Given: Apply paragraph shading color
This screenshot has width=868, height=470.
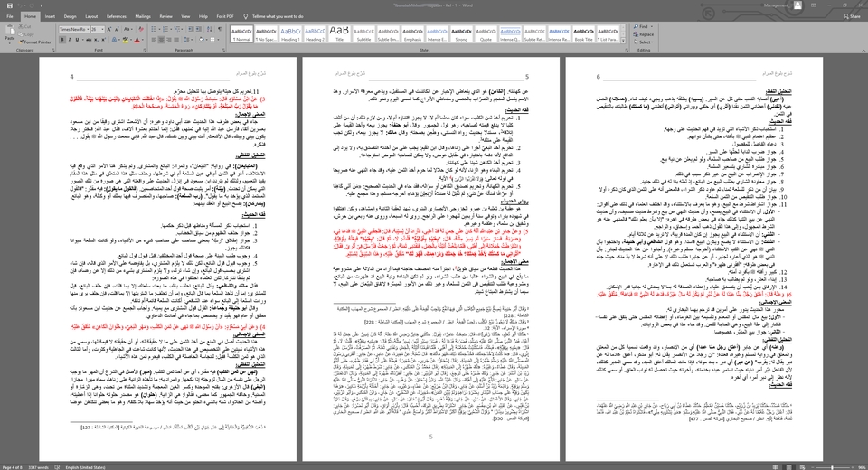Looking at the screenshot, I should (x=201, y=40).
